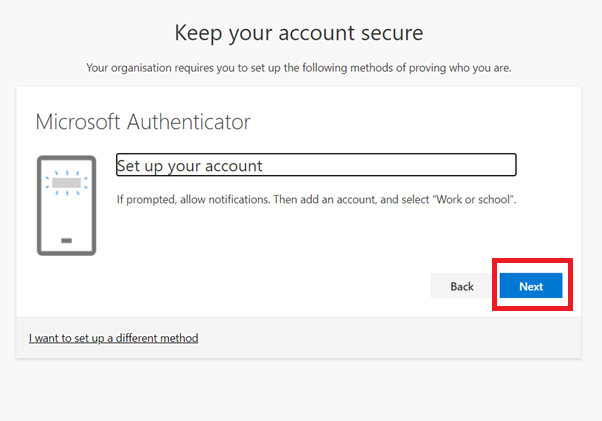
Task: Click the organisation requirement subtitle text
Action: (x=299, y=68)
